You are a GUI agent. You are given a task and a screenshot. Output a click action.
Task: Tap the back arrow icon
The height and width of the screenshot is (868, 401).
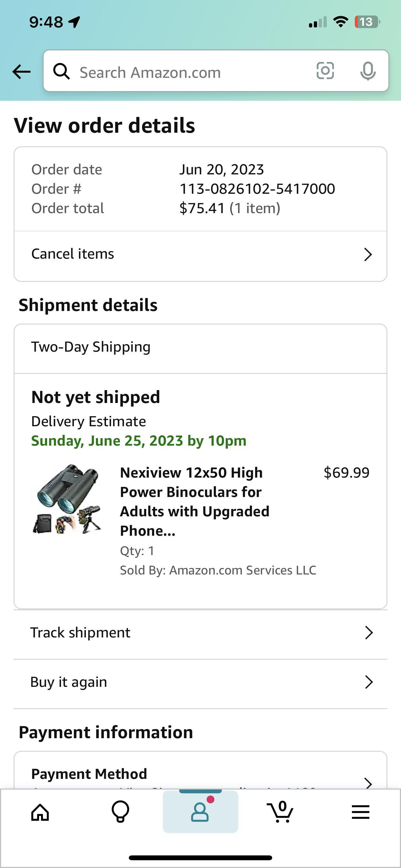pos(21,71)
